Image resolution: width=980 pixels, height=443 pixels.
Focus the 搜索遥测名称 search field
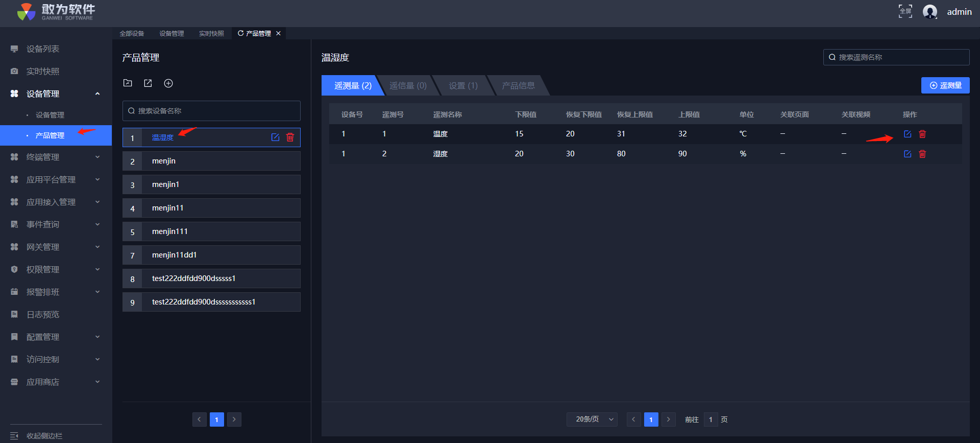[896, 57]
